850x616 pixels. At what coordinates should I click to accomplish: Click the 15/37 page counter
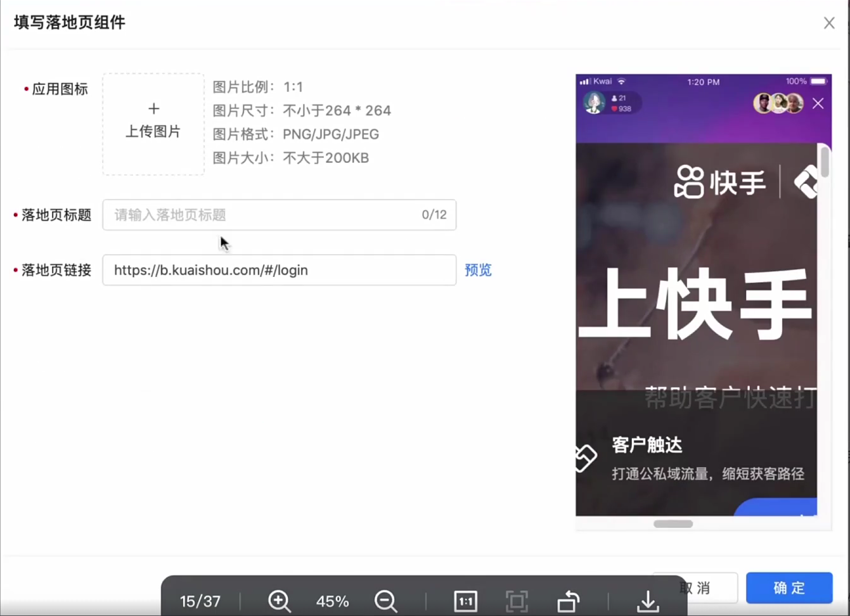(x=200, y=601)
